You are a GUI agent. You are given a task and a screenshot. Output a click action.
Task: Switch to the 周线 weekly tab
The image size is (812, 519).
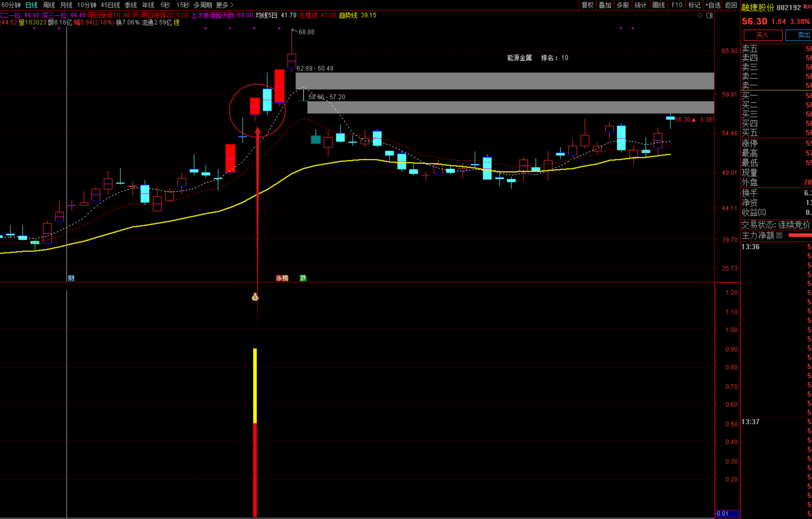pyautogui.click(x=49, y=5)
